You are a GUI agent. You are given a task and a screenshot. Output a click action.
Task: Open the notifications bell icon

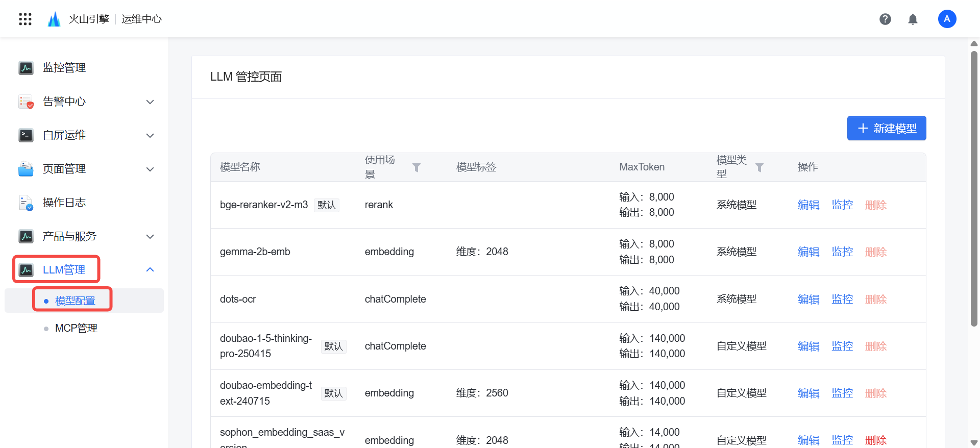coord(913,19)
